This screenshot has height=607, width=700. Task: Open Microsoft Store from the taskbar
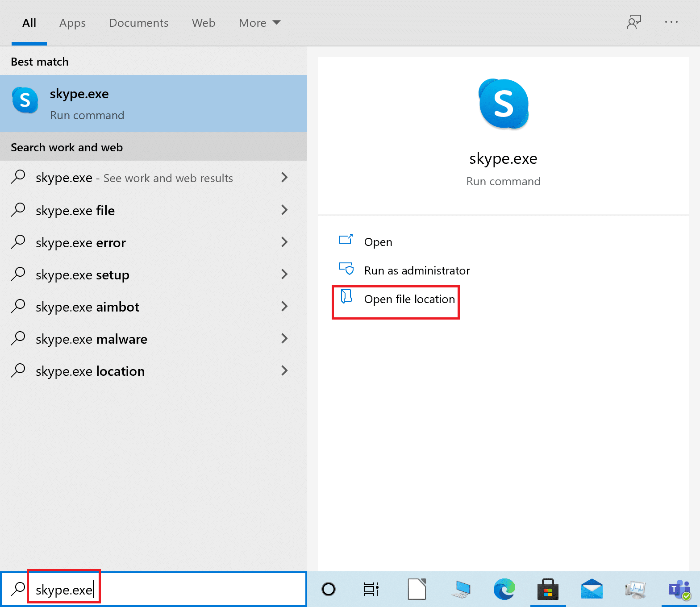[x=548, y=589]
